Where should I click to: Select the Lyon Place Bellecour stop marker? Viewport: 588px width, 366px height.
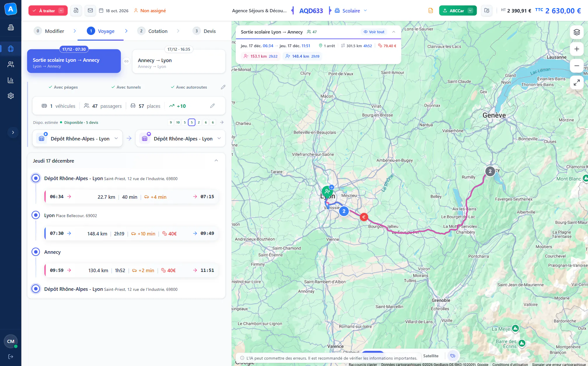pos(36,215)
